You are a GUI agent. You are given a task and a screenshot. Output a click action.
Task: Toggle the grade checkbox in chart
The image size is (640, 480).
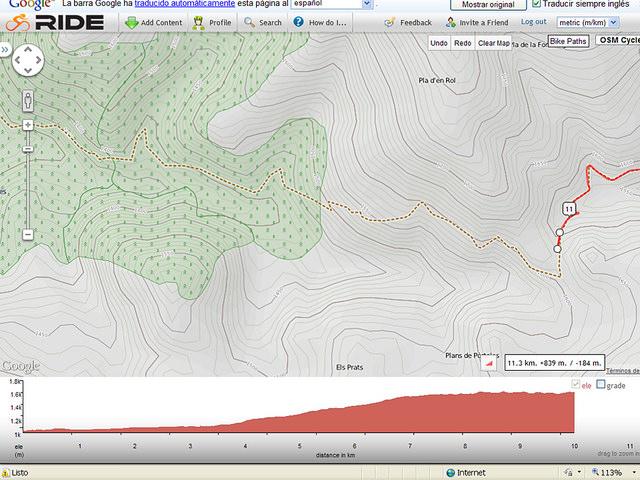600,384
